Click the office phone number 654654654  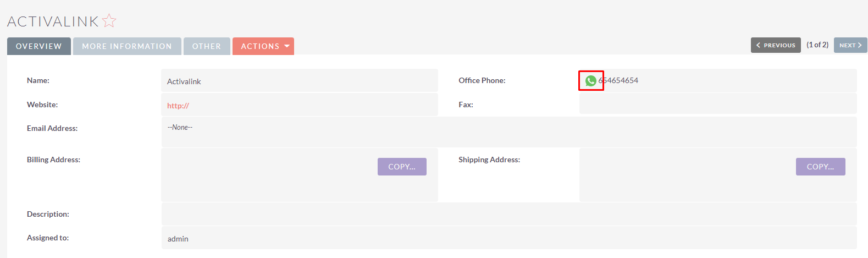[618, 80]
